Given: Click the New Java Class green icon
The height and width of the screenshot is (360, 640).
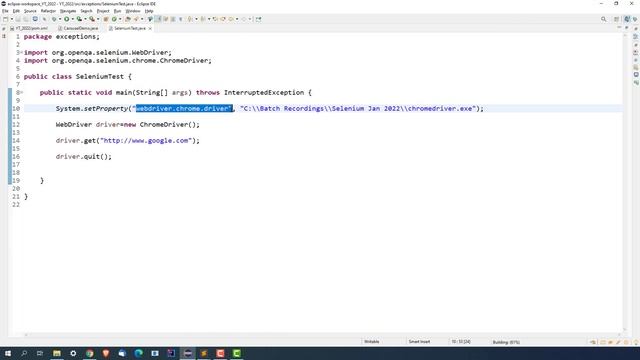Looking at the screenshot, I should (x=114, y=19).
